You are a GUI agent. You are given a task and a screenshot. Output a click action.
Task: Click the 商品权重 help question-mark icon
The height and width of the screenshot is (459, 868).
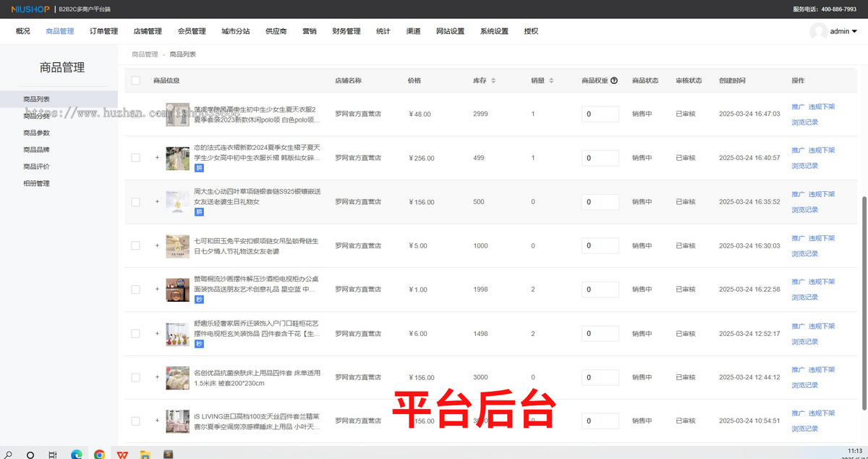point(614,80)
